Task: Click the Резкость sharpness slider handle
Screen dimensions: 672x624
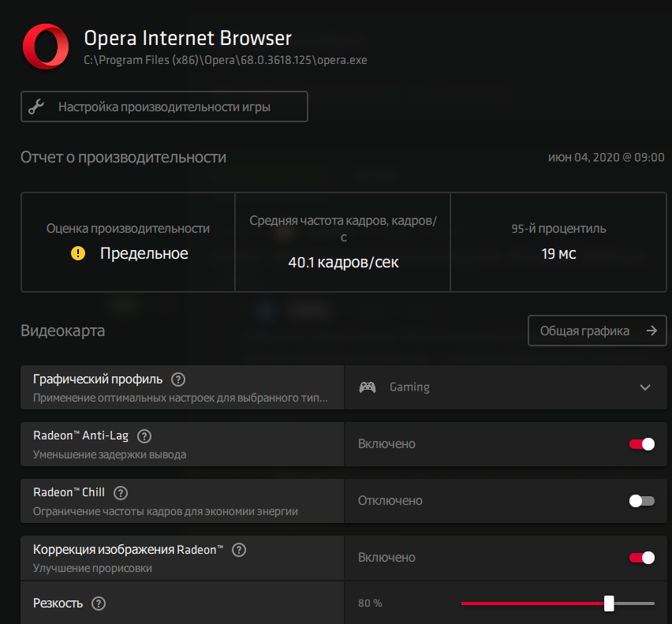Action: (609, 603)
